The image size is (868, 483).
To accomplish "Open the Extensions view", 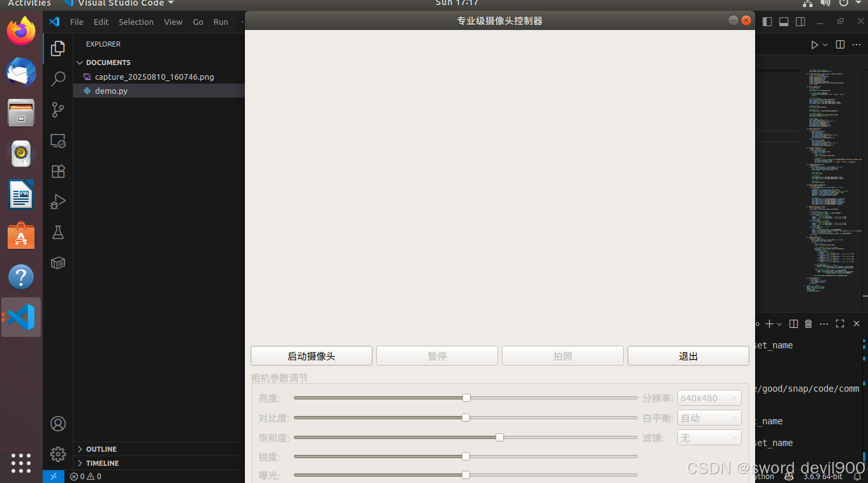I will (x=58, y=171).
